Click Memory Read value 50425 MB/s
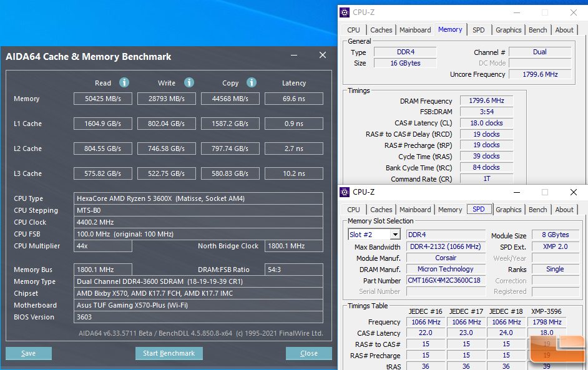This screenshot has width=588, height=370. (103, 99)
